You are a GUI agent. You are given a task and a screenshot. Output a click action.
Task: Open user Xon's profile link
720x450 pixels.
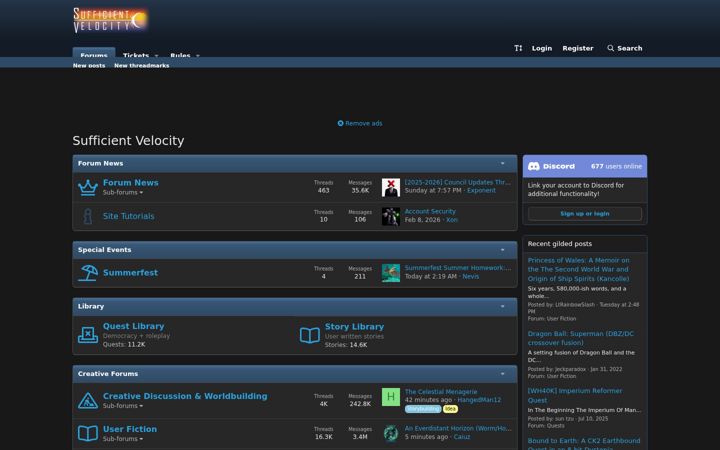click(x=452, y=220)
